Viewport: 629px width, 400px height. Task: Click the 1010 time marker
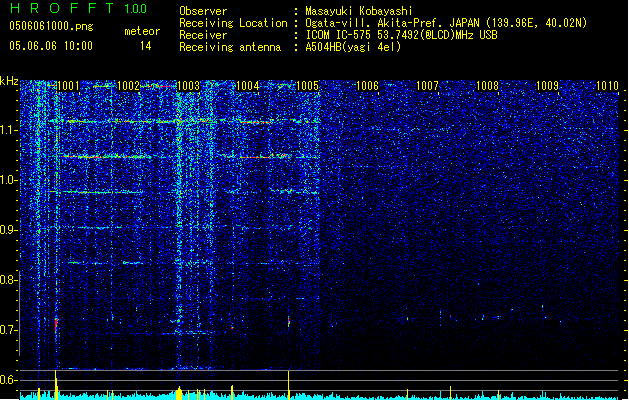tap(607, 86)
